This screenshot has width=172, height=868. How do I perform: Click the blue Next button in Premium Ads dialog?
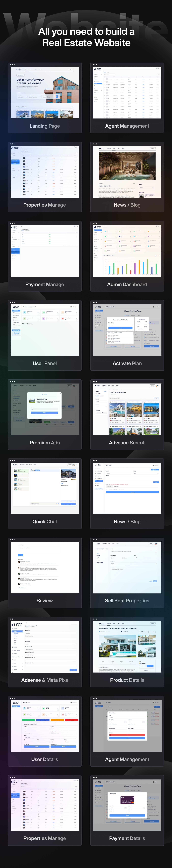44,412
